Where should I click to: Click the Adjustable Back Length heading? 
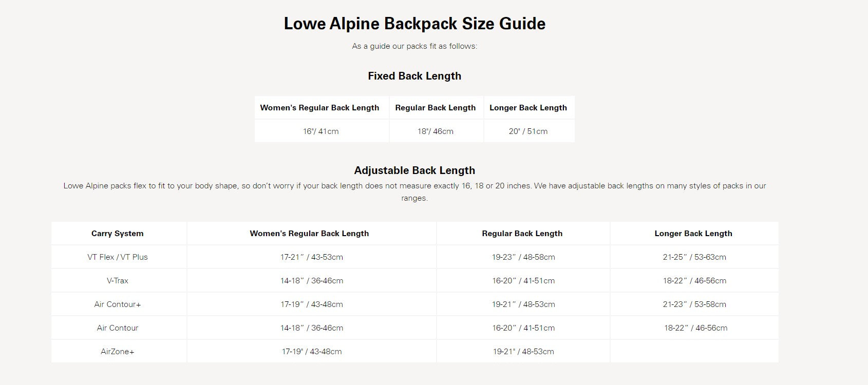(414, 170)
